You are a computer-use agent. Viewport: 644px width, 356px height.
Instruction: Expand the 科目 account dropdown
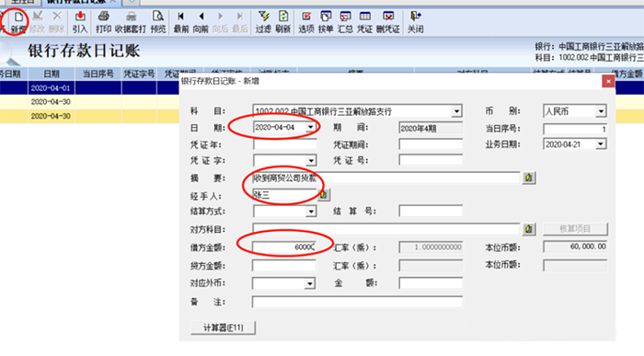point(456,111)
